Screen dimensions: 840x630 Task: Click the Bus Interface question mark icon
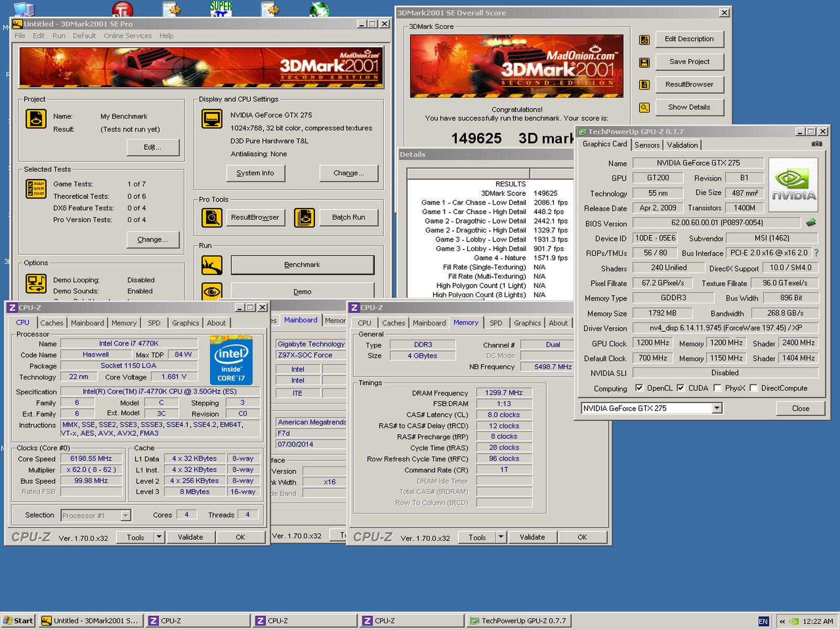click(x=816, y=253)
